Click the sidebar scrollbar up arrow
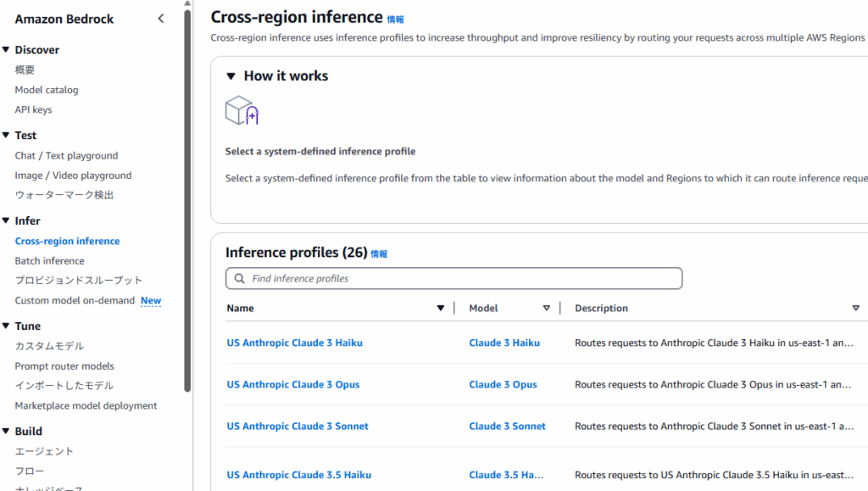The width and height of the screenshot is (868, 491). click(187, 3)
